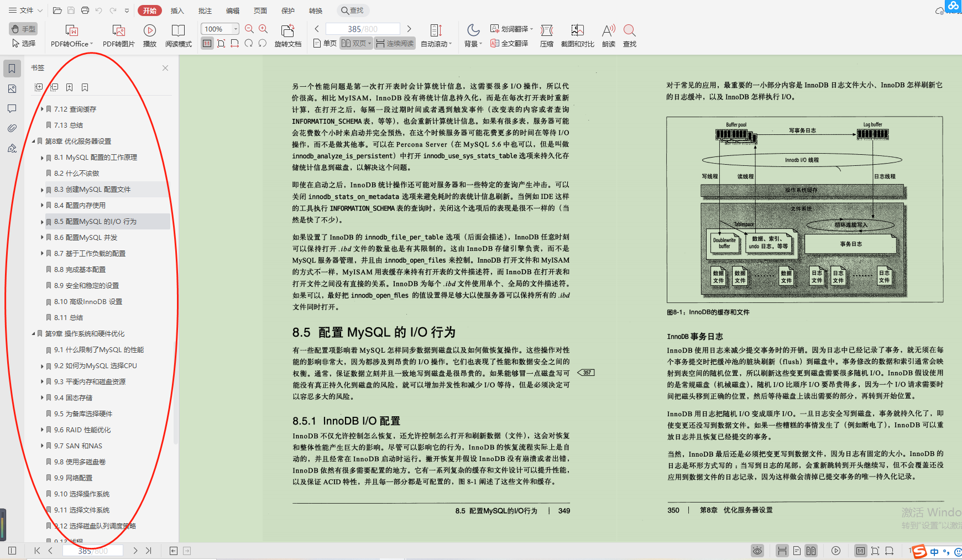The image size is (962, 560).
Task: Open the signature panel in the sidebar
Action: tap(12, 148)
